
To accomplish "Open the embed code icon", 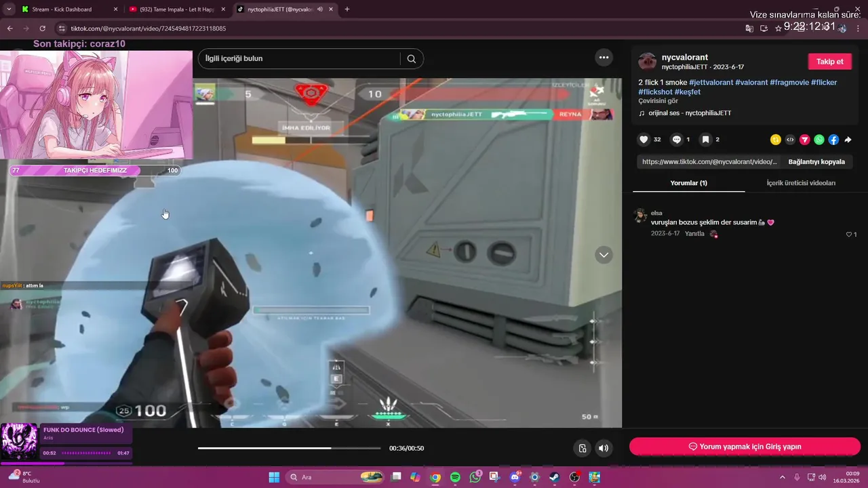I will tap(790, 140).
